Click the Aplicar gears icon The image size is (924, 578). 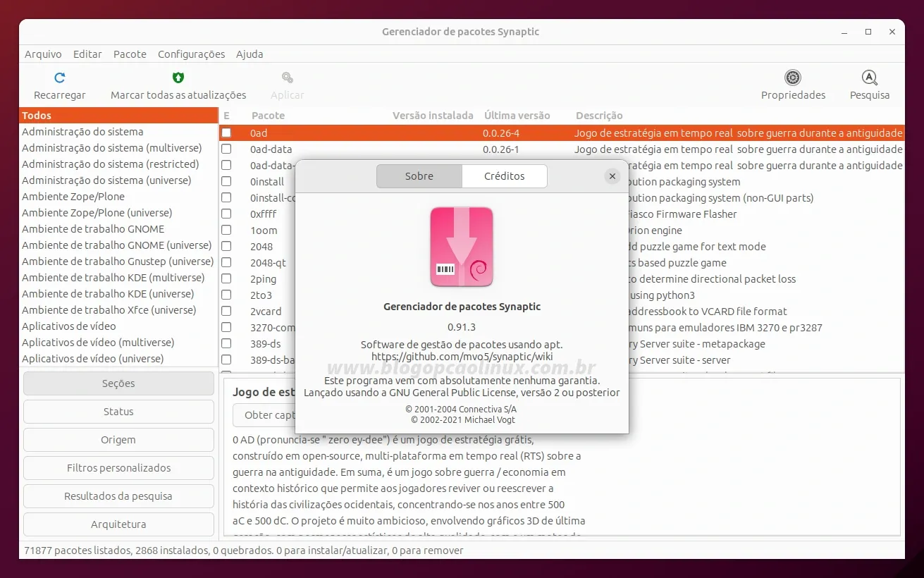tap(288, 78)
